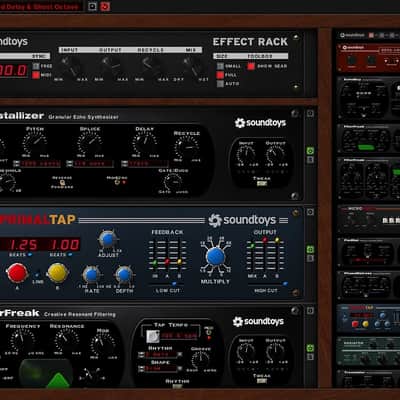Click the Effect Rack Mix knob

tap(191, 65)
